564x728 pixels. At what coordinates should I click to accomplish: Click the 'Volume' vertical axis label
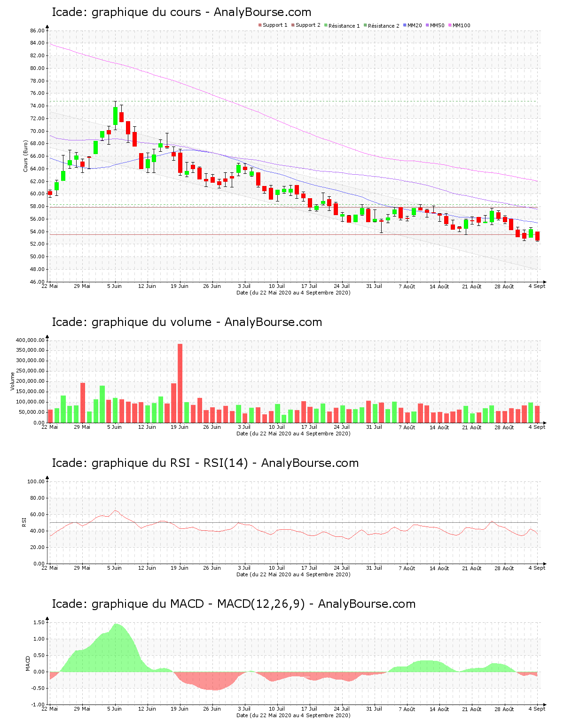13,381
